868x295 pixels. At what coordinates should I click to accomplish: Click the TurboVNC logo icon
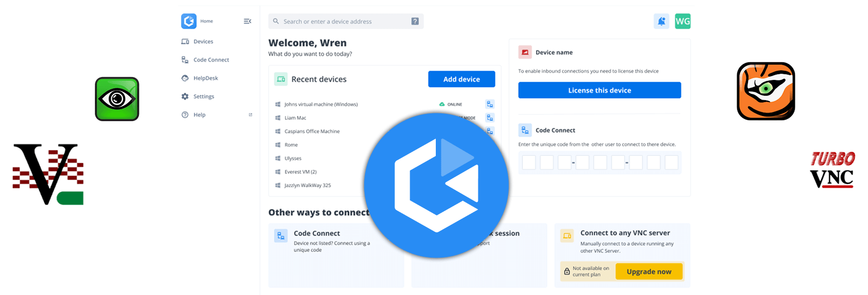coord(832,169)
